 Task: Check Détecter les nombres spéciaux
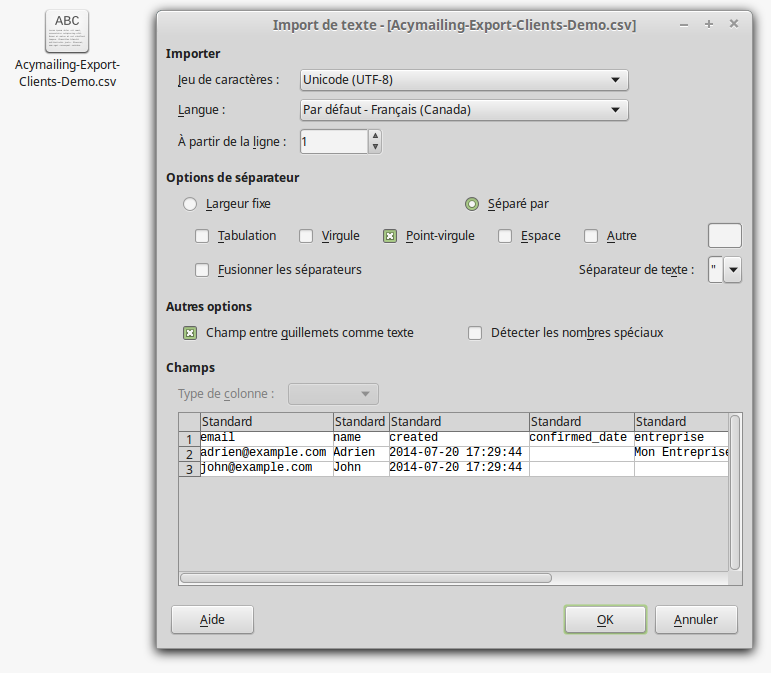tap(475, 333)
